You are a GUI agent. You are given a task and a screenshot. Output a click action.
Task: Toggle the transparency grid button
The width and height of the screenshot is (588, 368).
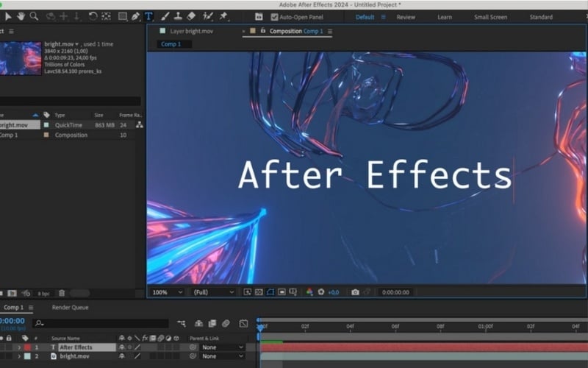pos(259,291)
